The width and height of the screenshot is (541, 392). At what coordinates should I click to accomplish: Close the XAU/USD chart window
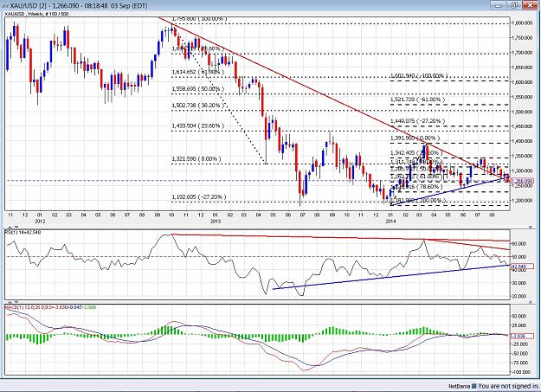(530, 5)
